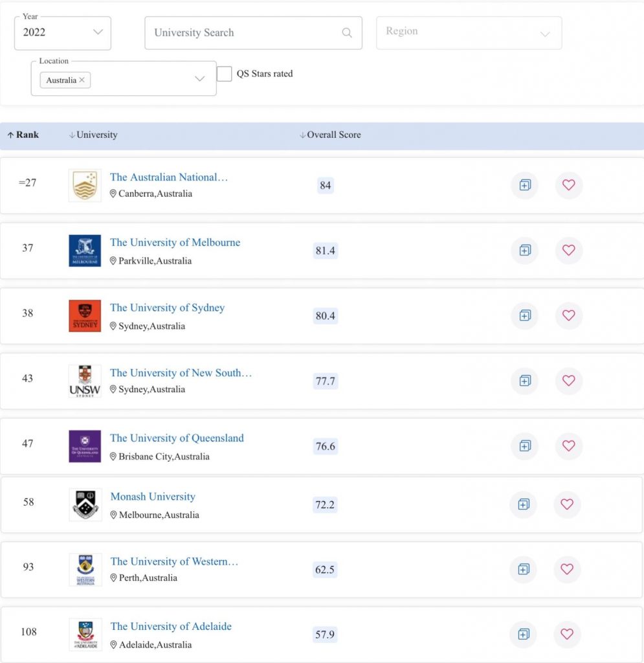Select the overall score 81.4
The width and height of the screenshot is (644, 663).
point(326,251)
